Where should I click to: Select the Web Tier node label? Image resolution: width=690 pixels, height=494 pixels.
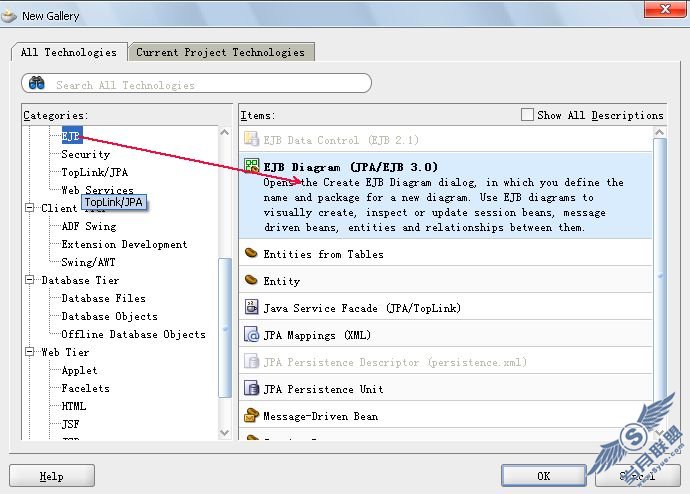tap(65, 352)
